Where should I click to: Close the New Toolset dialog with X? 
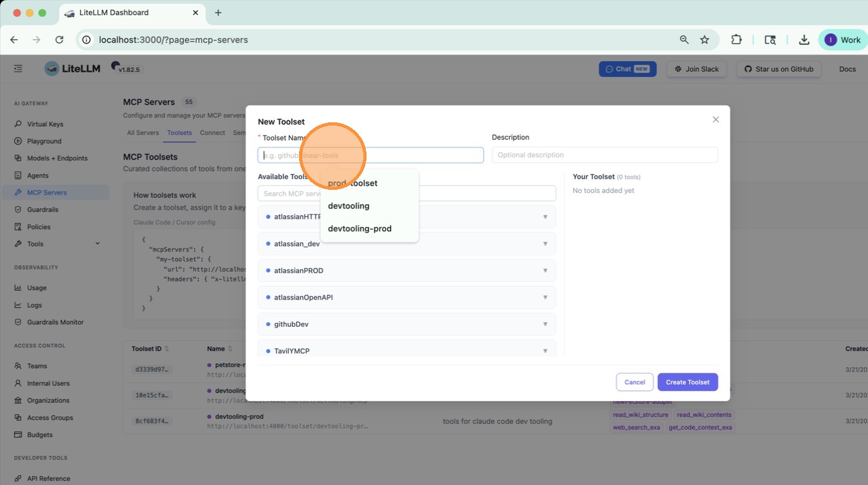pyautogui.click(x=715, y=120)
